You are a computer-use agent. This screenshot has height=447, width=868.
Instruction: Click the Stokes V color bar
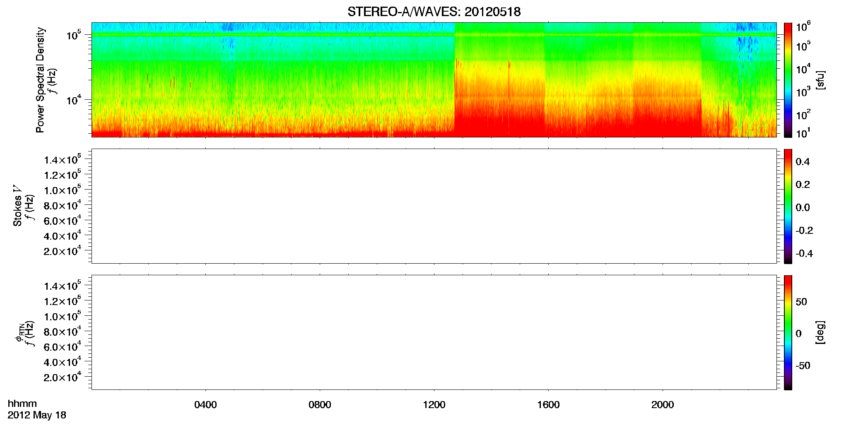(x=788, y=206)
